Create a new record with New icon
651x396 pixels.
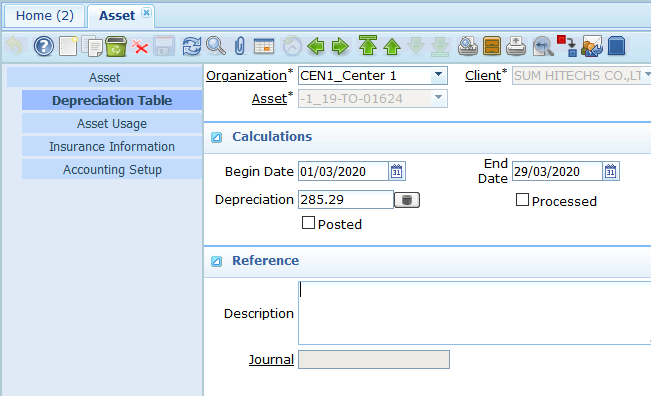pos(68,46)
